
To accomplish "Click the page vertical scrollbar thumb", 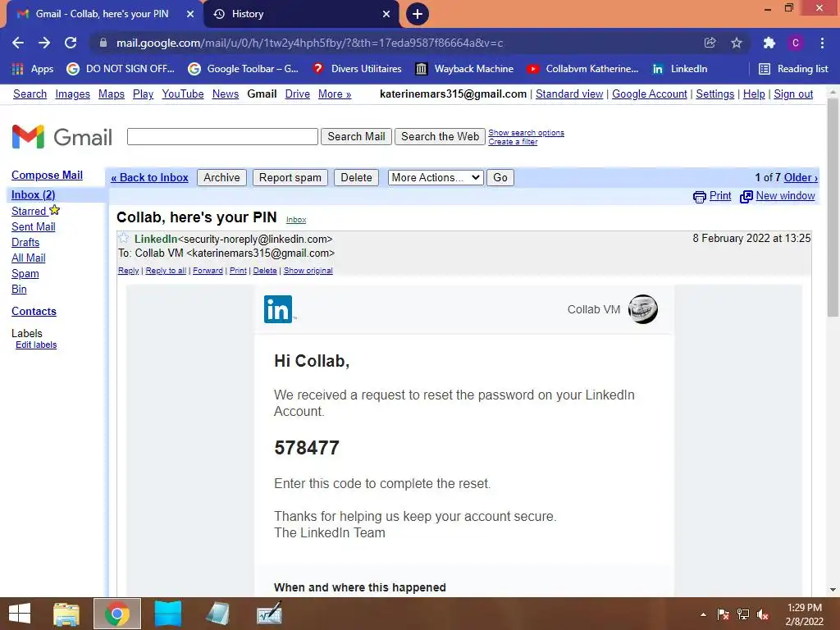I will 833,208.
